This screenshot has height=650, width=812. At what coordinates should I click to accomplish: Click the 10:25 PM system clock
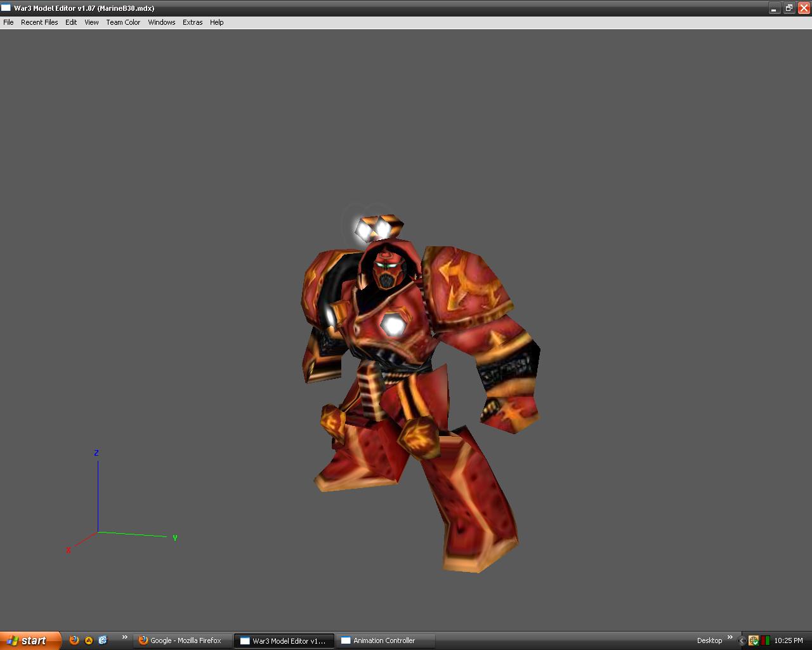click(789, 640)
